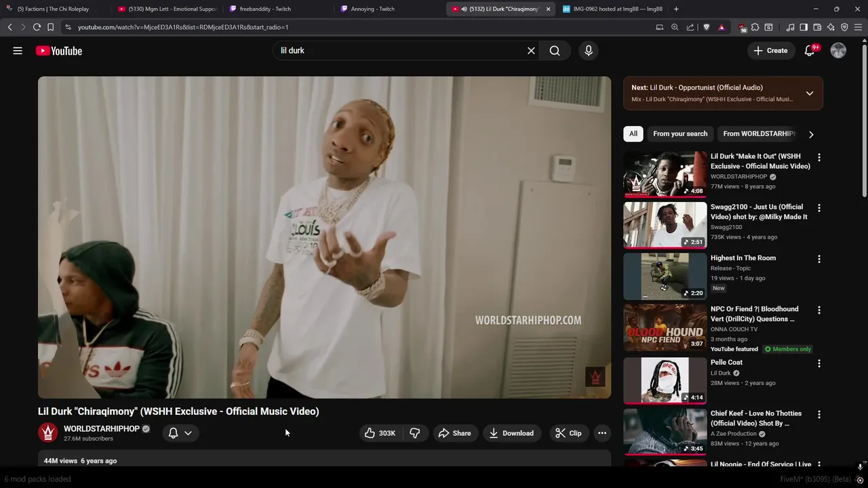Click the WORLDSTARHIPHOP channel avatar
Image resolution: width=868 pixels, height=488 pixels.
point(47,432)
